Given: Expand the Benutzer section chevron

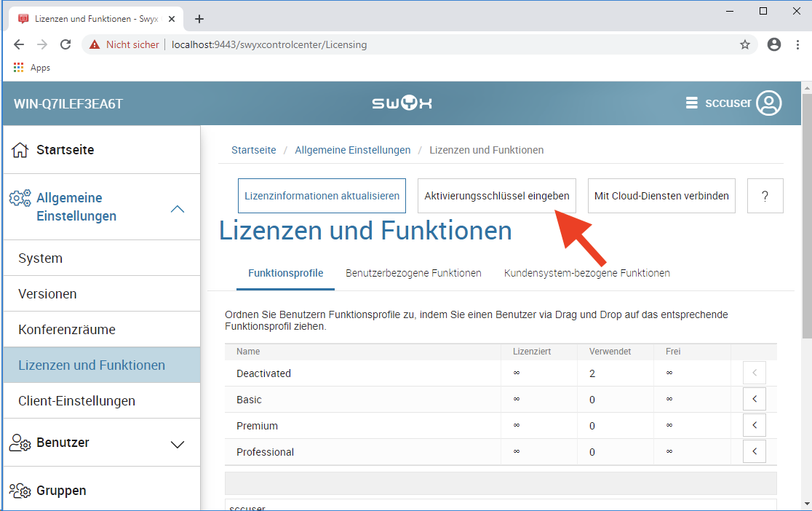Looking at the screenshot, I should (177, 444).
